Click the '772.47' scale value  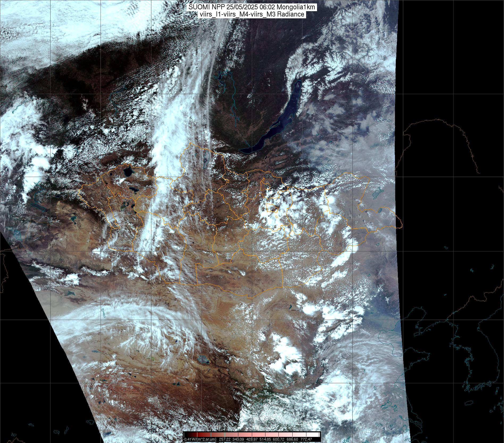(306, 439)
